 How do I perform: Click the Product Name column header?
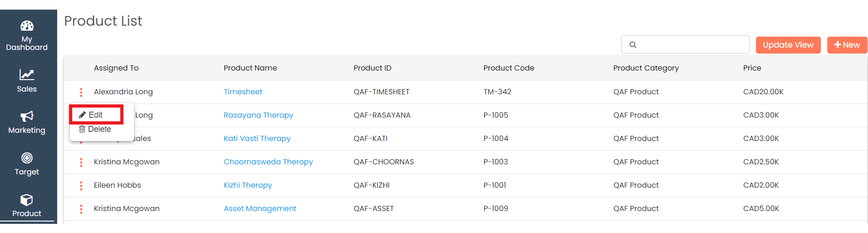[250, 68]
